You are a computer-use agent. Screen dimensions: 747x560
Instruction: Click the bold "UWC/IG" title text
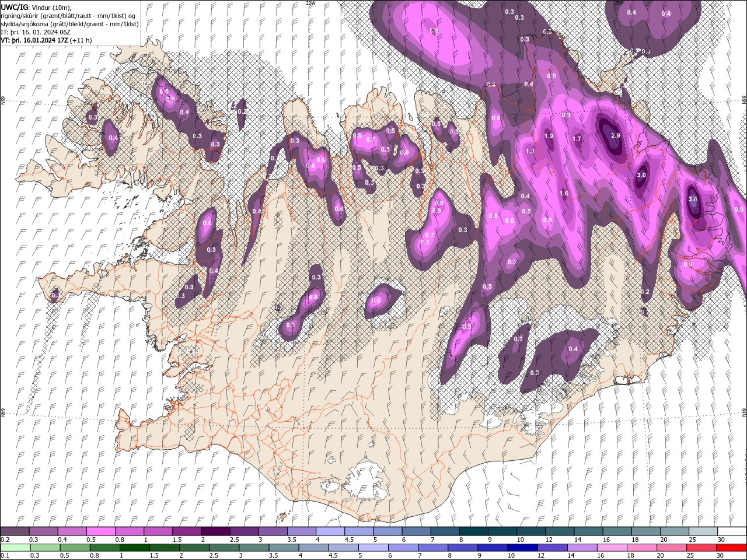click(15, 7)
